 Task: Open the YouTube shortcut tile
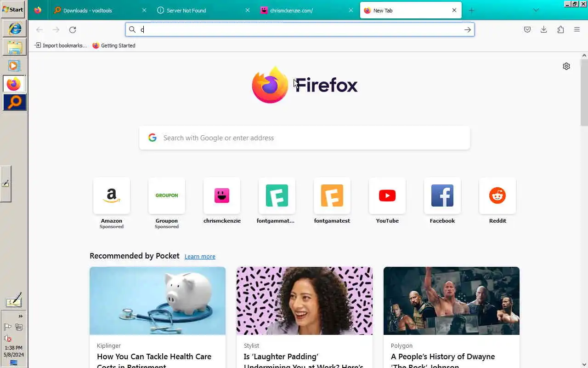click(x=387, y=201)
